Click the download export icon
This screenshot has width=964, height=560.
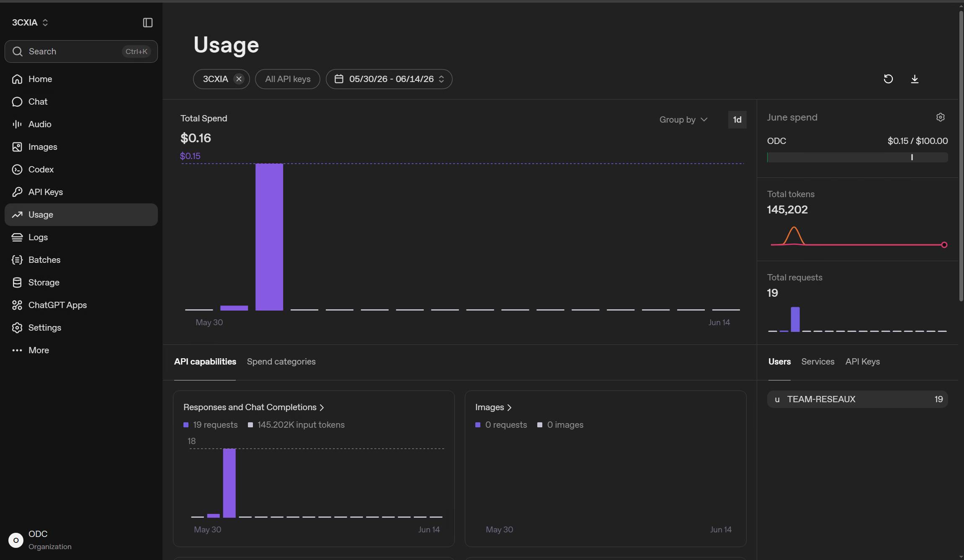915,79
